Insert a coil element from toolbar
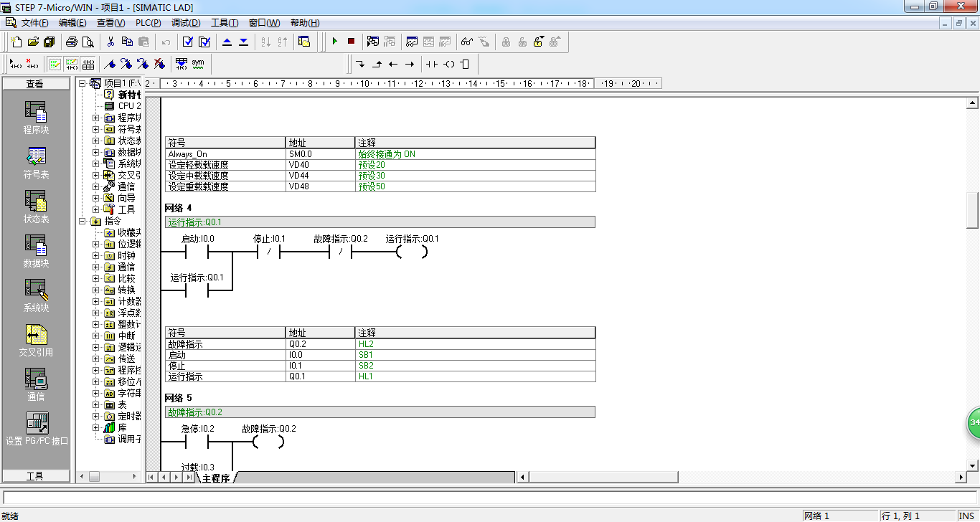980x522 pixels. click(x=448, y=65)
